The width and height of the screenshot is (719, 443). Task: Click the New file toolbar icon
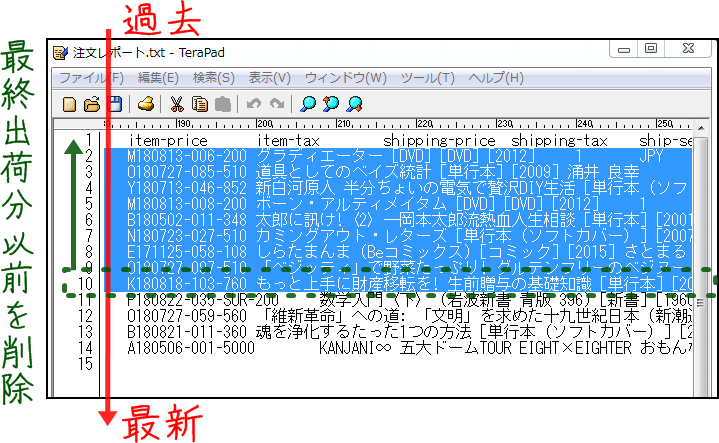click(70, 103)
